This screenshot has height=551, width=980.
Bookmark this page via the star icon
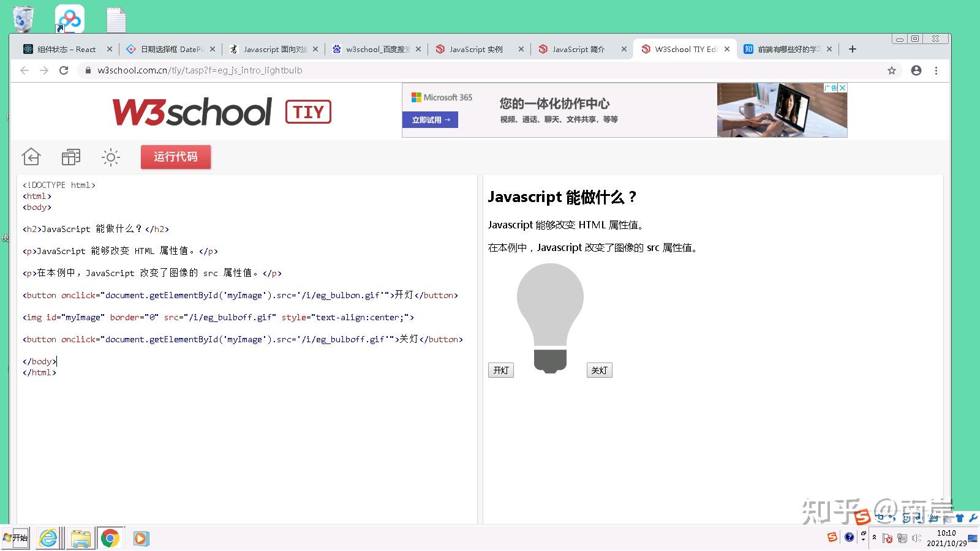pyautogui.click(x=892, y=70)
